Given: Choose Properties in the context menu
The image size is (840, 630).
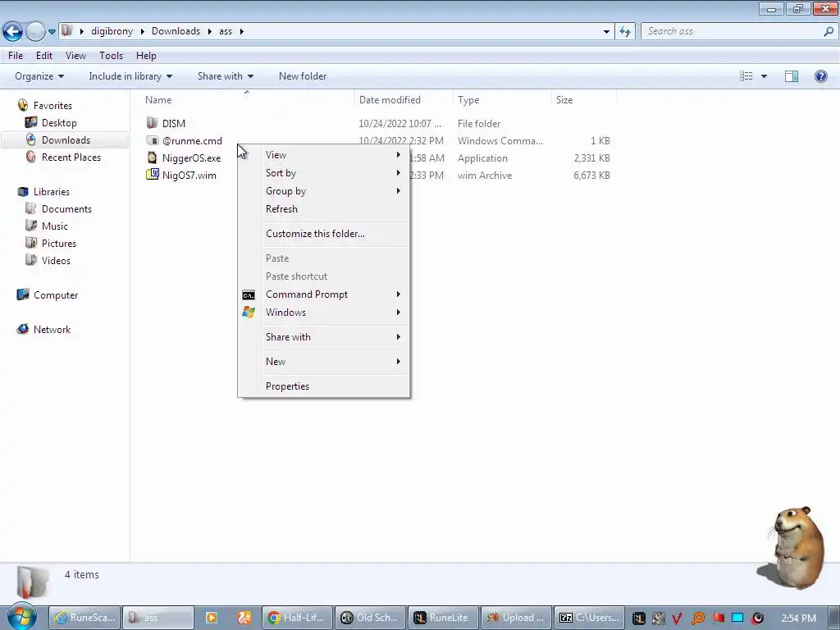Looking at the screenshot, I should point(324,386).
